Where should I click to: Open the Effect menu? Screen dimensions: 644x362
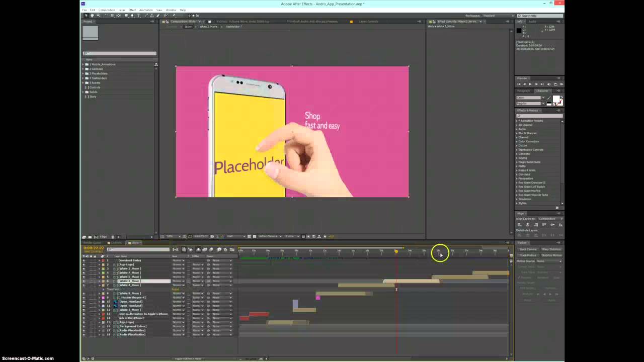132,10
